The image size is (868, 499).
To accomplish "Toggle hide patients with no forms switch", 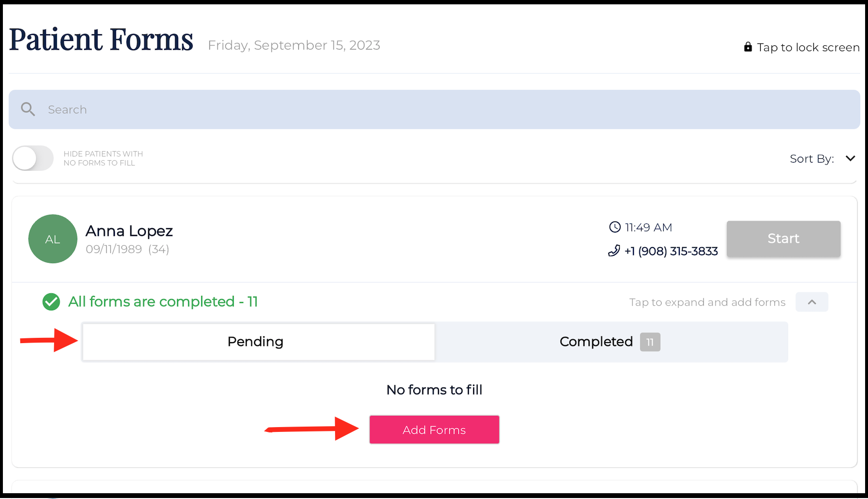I will 33,158.
